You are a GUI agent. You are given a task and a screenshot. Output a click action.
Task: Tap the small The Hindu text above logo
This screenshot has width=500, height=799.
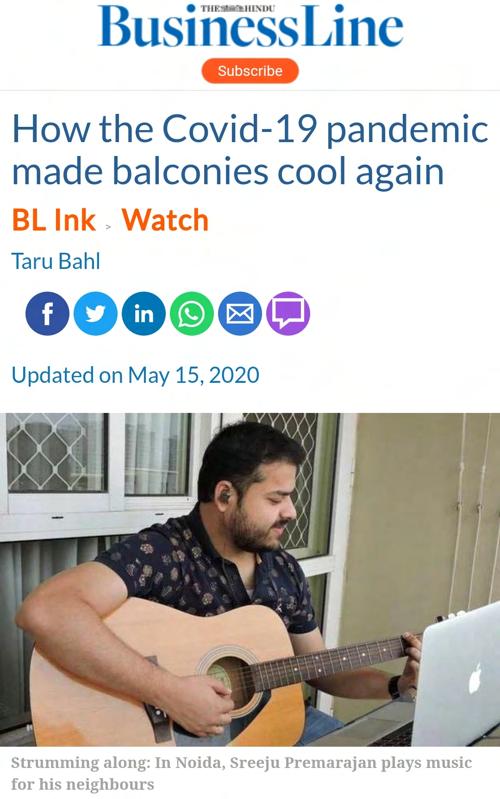point(238,9)
